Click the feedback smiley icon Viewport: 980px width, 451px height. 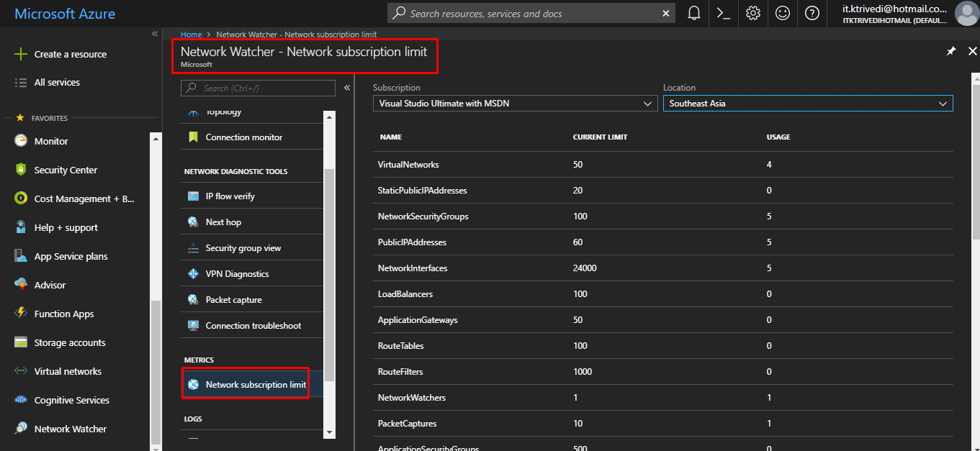pyautogui.click(x=782, y=14)
